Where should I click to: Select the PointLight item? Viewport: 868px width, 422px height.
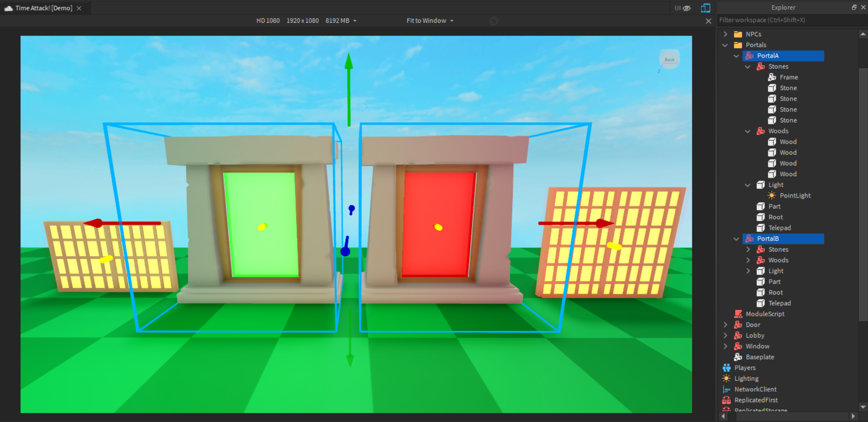795,196
